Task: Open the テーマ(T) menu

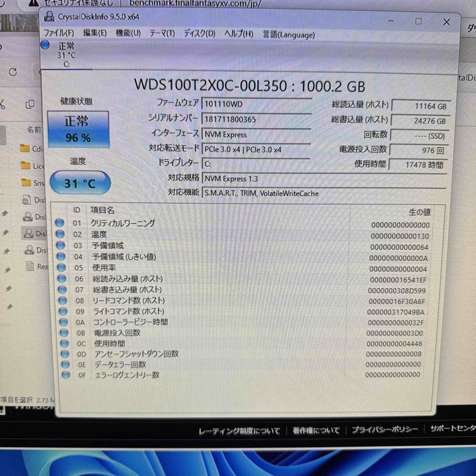Action: pos(162,33)
